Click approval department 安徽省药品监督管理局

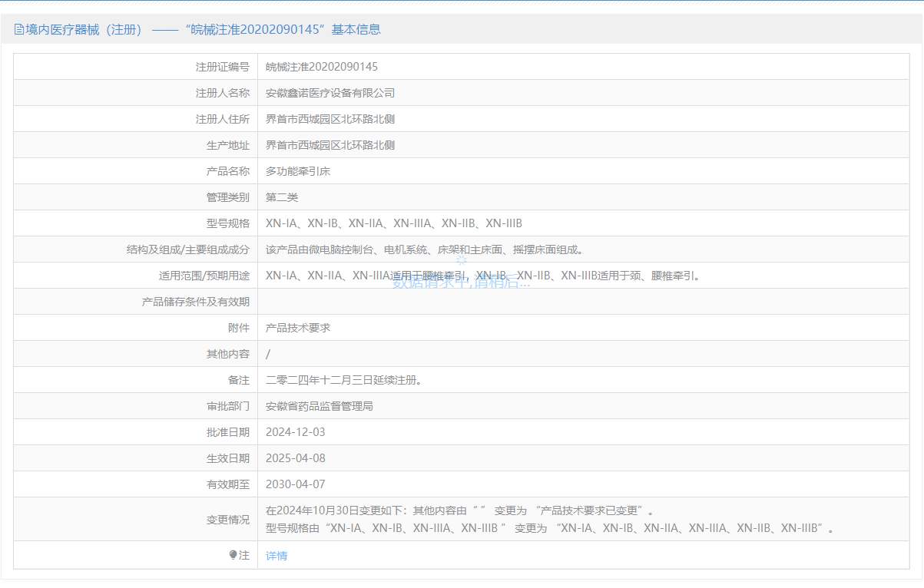tap(320, 406)
